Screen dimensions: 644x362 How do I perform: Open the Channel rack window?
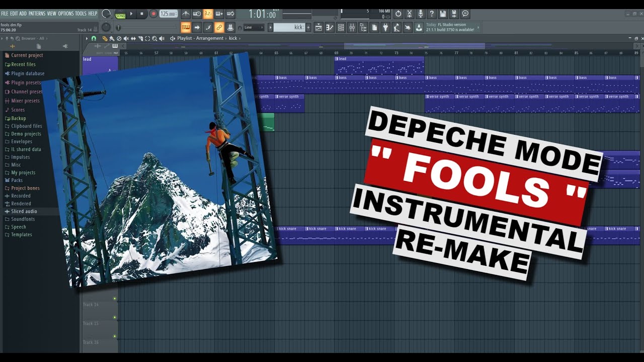341,27
